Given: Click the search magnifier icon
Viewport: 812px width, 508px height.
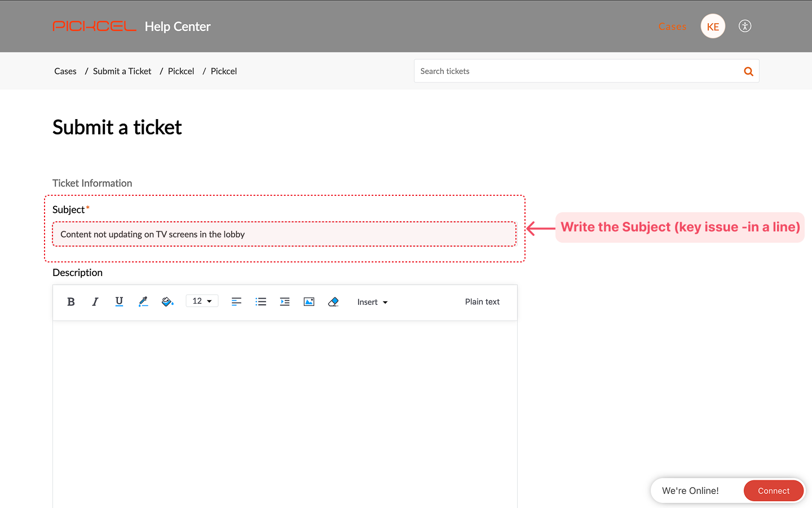Looking at the screenshot, I should (748, 71).
